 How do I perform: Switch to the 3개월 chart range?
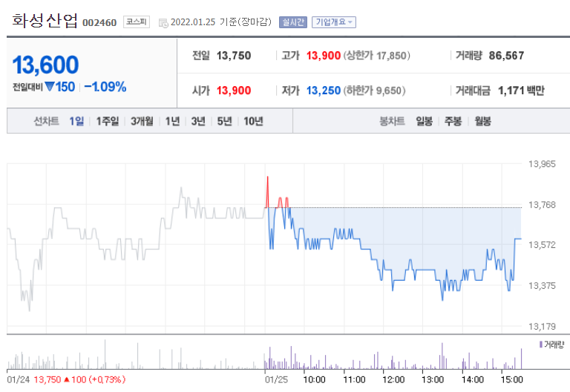[142, 121]
